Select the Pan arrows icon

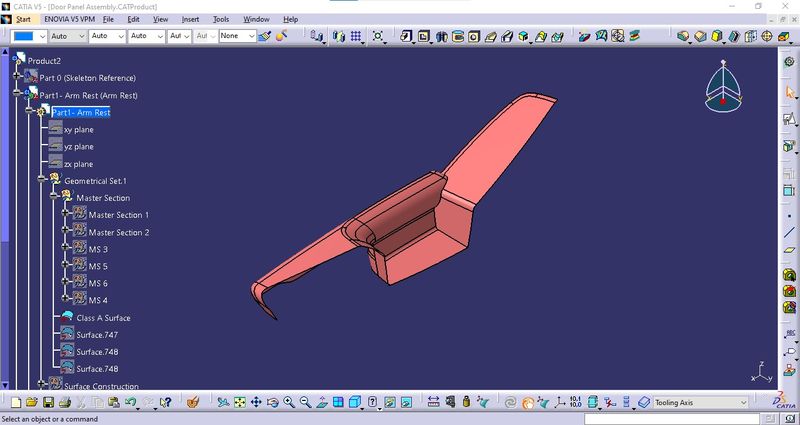click(x=256, y=403)
